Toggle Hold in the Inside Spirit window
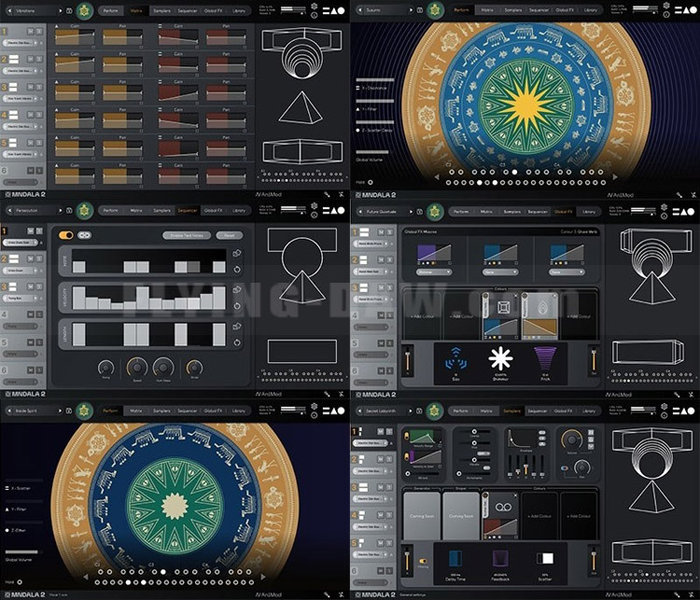 point(20,582)
